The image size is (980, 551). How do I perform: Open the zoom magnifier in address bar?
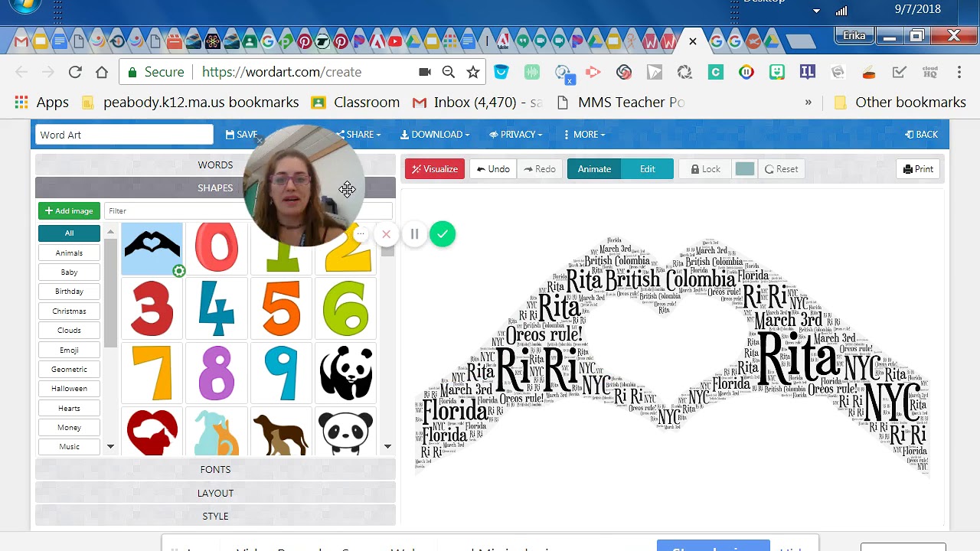point(449,72)
